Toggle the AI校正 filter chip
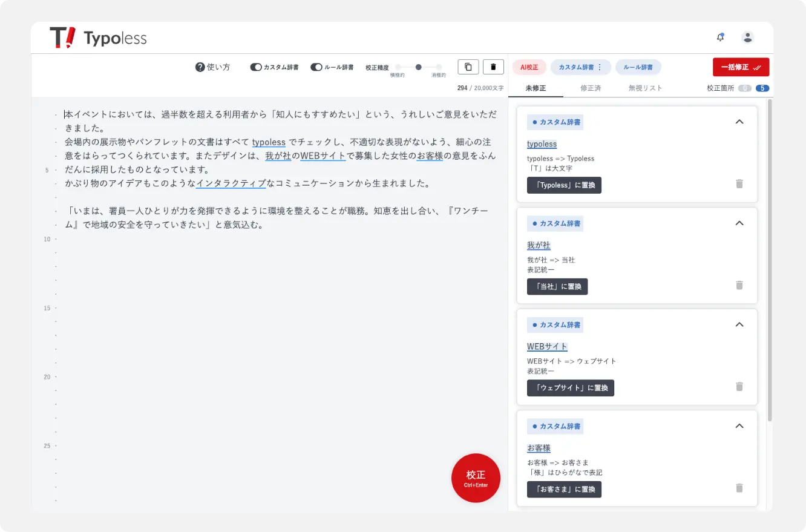Image resolution: width=806 pixels, height=532 pixels. tap(529, 67)
